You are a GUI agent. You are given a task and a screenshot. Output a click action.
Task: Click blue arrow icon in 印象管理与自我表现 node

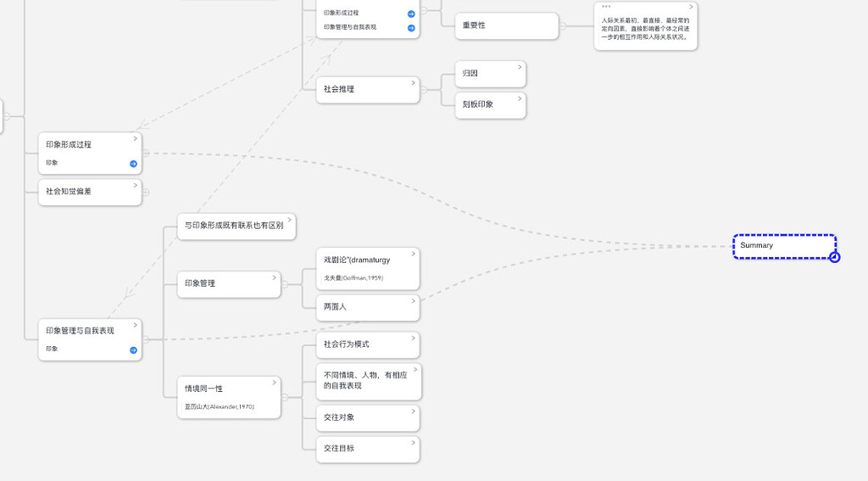133,350
